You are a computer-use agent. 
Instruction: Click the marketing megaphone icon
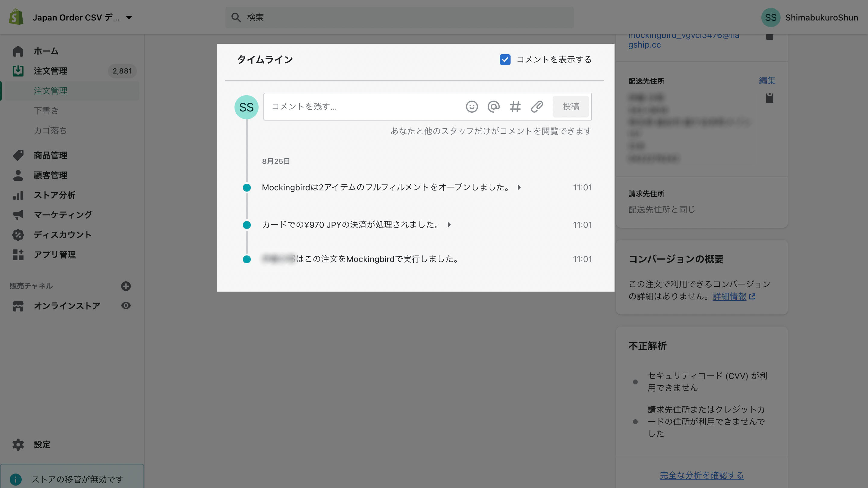click(x=18, y=215)
